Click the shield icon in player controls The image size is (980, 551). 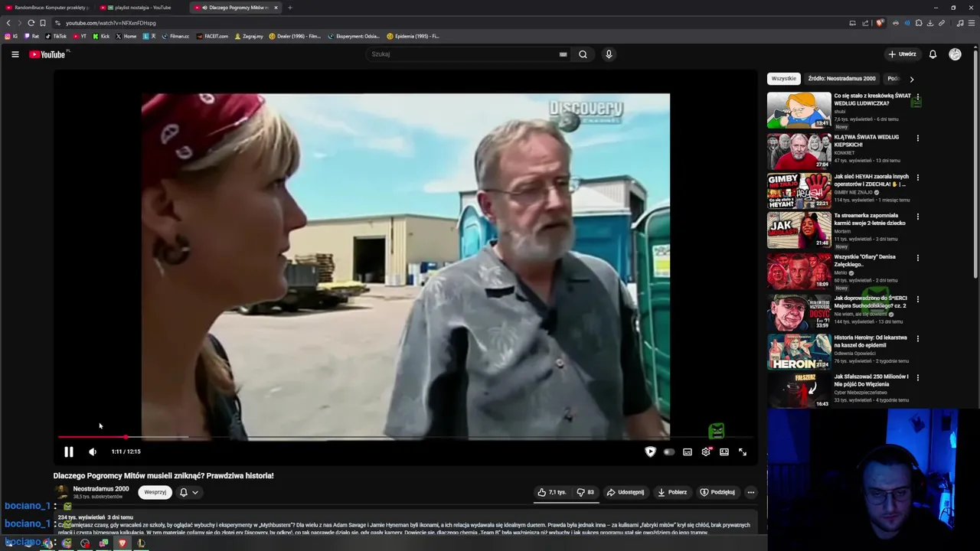click(x=650, y=452)
